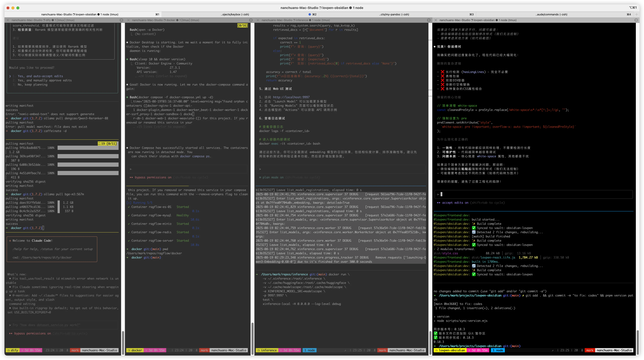Select 'Yes, and manually approve edits' option
Viewport: 644px width, 360px height.
coord(45,81)
